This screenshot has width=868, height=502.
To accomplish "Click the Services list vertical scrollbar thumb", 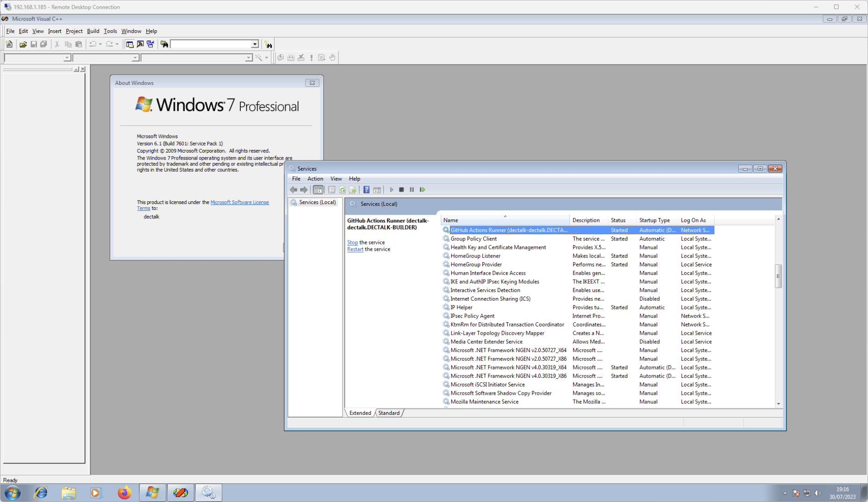I will (778, 276).
